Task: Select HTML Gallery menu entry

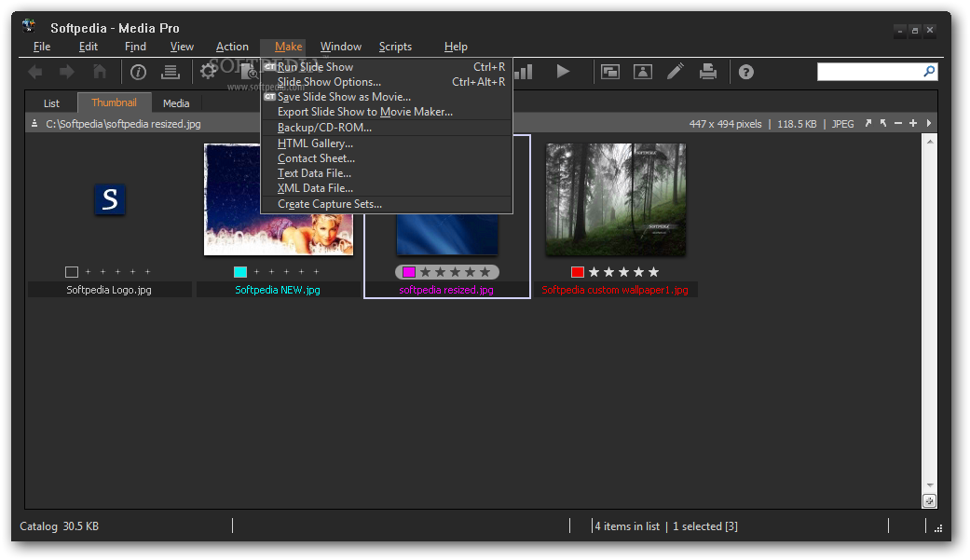Action: (387, 143)
